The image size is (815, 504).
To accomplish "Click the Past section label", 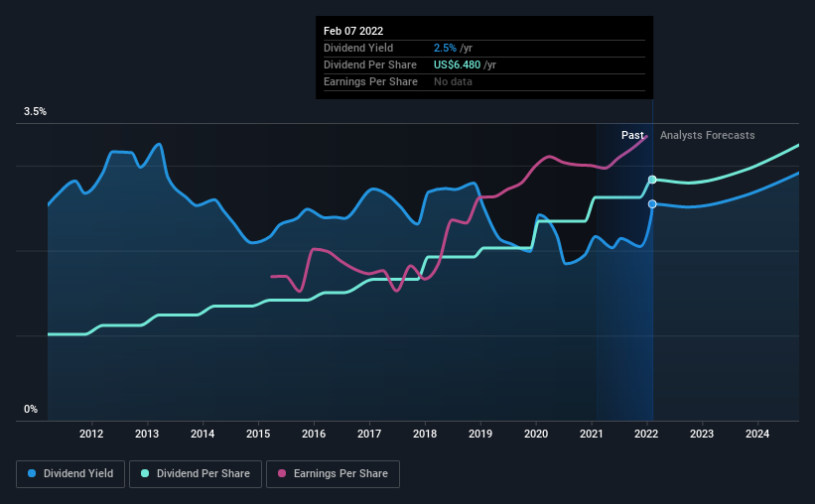I will (x=632, y=135).
